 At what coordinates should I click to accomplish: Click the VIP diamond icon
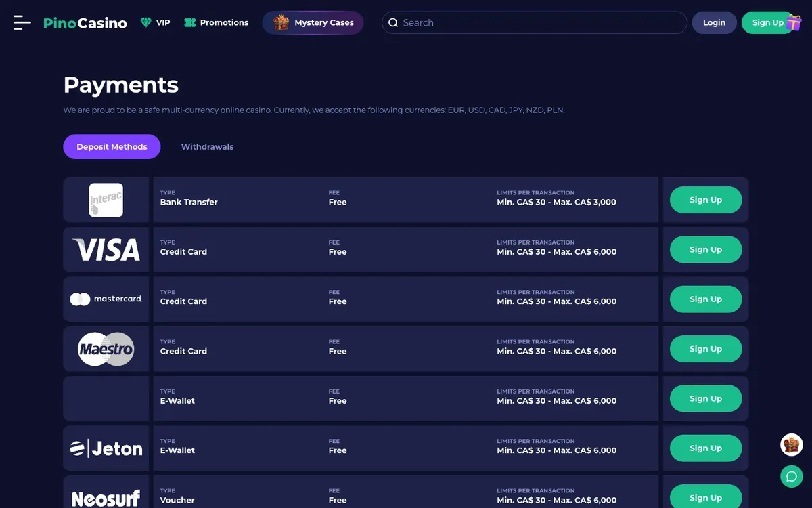tap(145, 22)
